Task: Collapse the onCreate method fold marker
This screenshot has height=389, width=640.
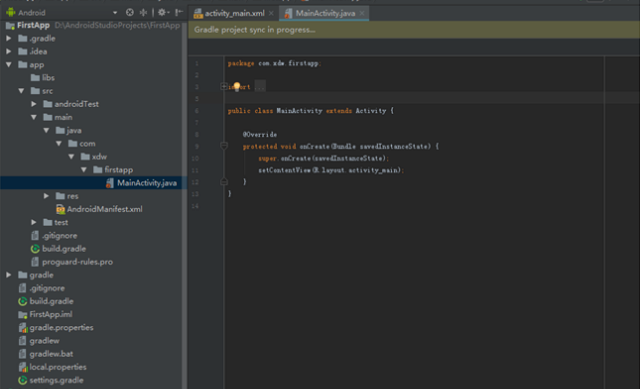Action: pos(224,146)
